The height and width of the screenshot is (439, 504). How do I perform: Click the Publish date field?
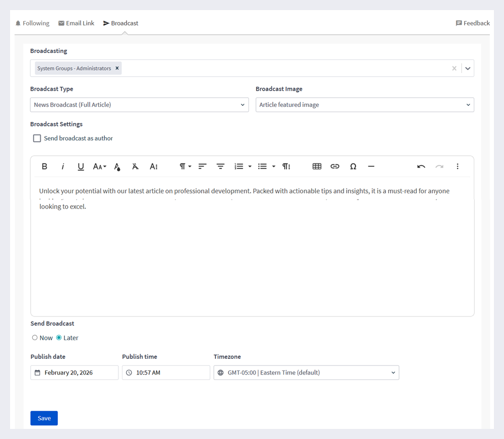click(75, 372)
